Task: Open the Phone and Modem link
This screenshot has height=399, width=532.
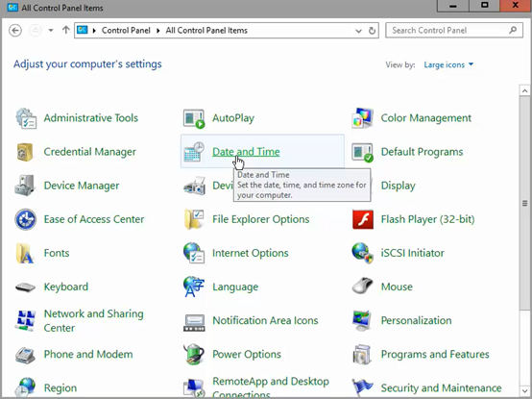Action: point(88,354)
